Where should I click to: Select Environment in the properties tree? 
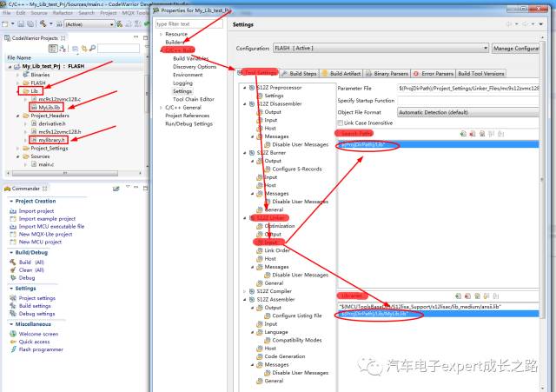pos(188,75)
